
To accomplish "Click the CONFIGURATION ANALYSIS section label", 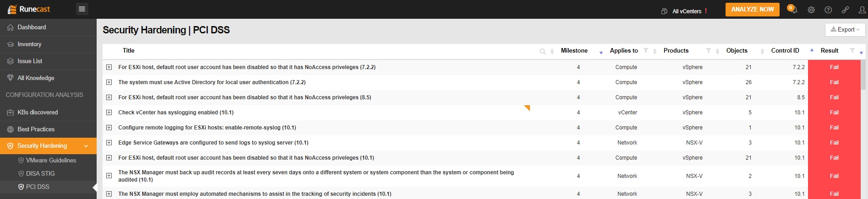I will [x=44, y=95].
